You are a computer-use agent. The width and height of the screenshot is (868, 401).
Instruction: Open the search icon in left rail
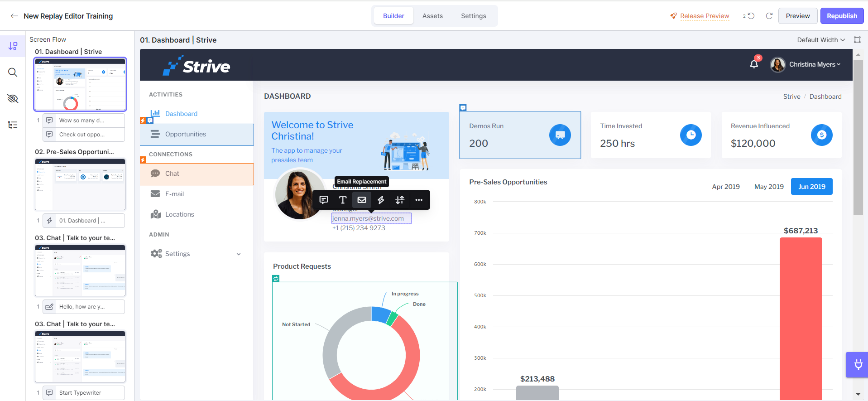click(13, 72)
